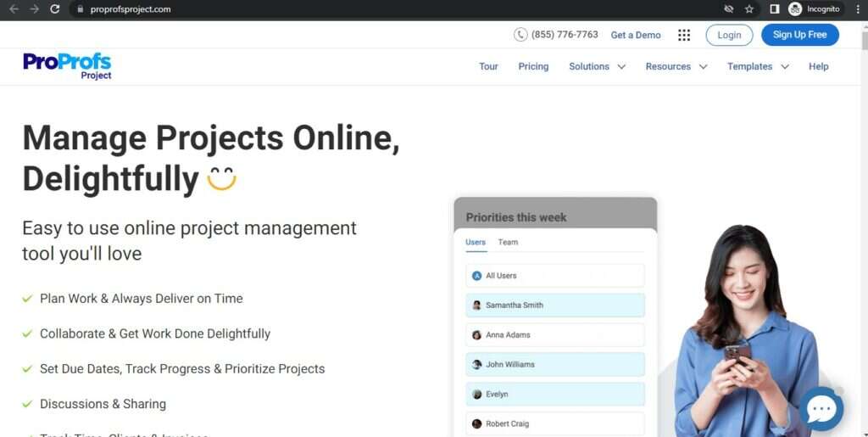Click Robert Craig's avatar icon

click(476, 423)
